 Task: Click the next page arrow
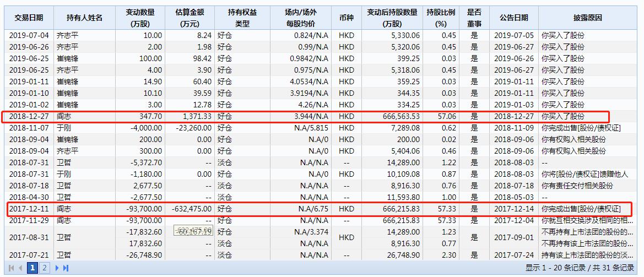pyautogui.click(x=56, y=268)
